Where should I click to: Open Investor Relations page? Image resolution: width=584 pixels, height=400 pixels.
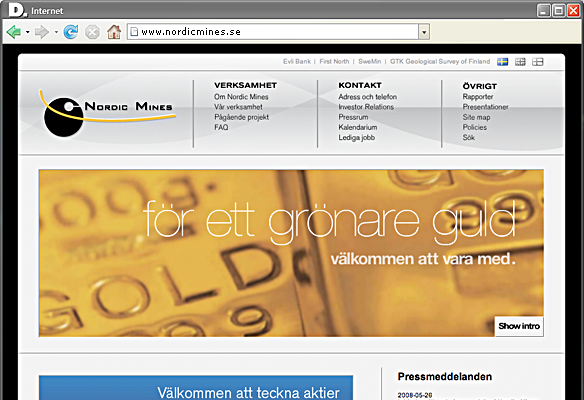(366, 107)
